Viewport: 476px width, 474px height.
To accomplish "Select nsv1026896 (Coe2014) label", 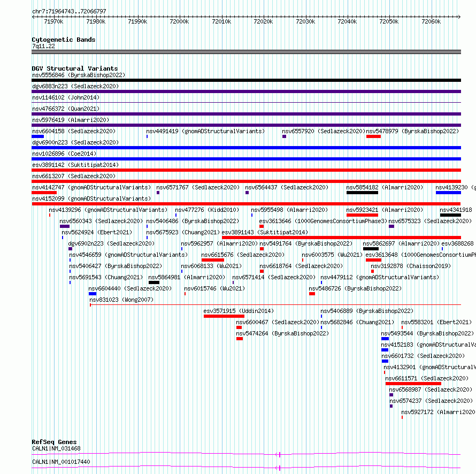I will pyautogui.click(x=64, y=154).
